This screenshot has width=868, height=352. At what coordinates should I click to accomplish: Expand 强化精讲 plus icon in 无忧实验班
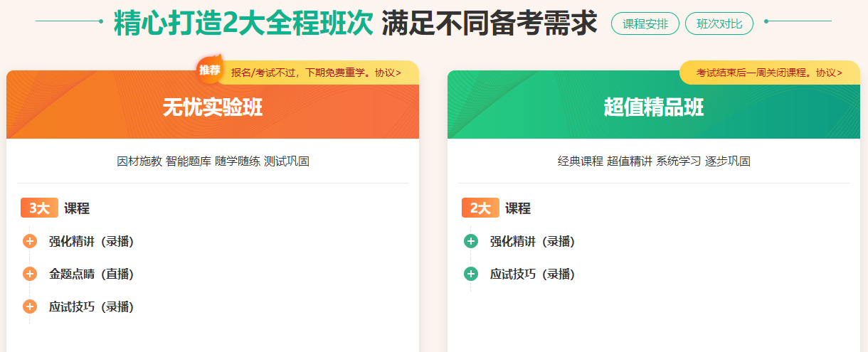(x=30, y=242)
